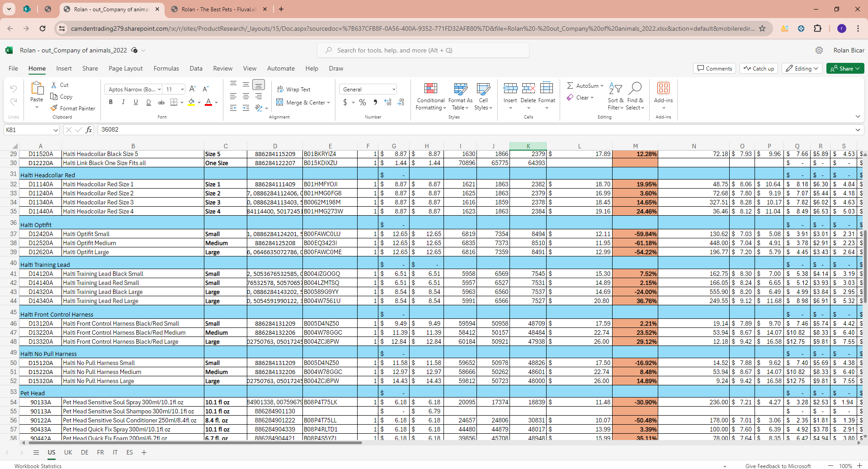Add a new sheet

144,452
